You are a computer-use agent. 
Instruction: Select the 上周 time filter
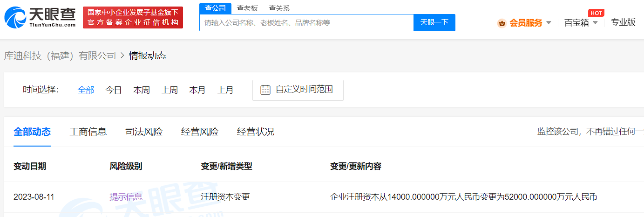[169, 90]
